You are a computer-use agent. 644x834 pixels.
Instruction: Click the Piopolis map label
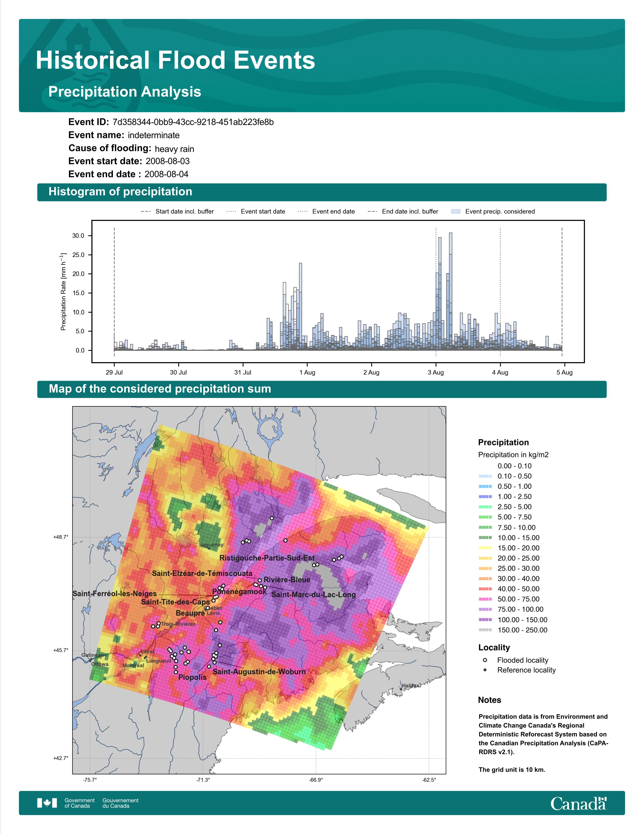pyautogui.click(x=192, y=677)
